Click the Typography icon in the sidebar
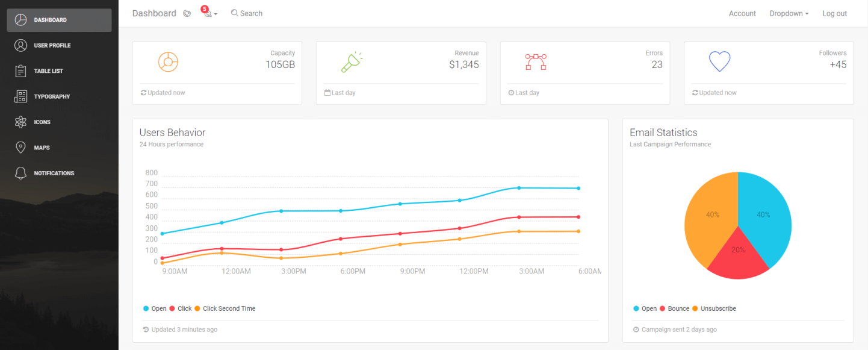 (x=21, y=96)
